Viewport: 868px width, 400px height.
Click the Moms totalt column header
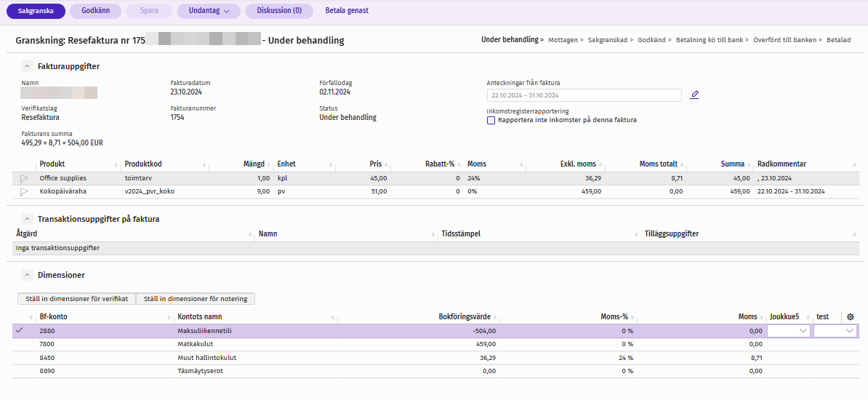click(659, 164)
